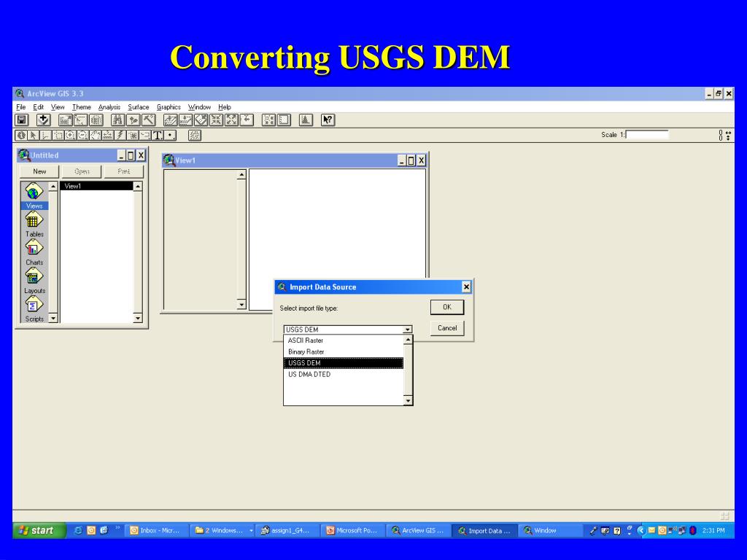Screen dimensions: 747x560
Task: Click the Edit Legend toolbar icon
Action: coord(80,120)
